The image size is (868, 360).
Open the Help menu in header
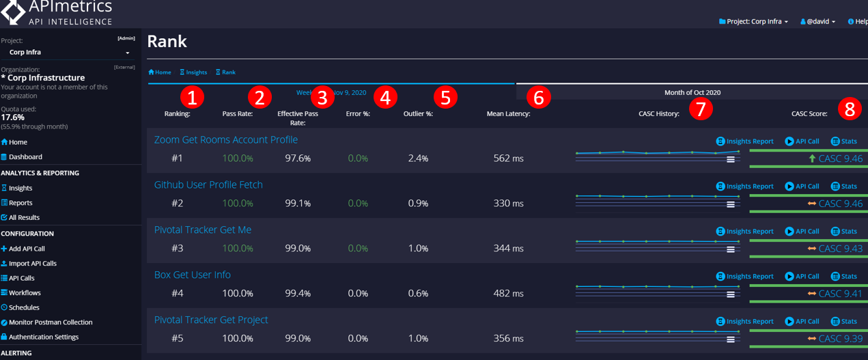tap(857, 22)
